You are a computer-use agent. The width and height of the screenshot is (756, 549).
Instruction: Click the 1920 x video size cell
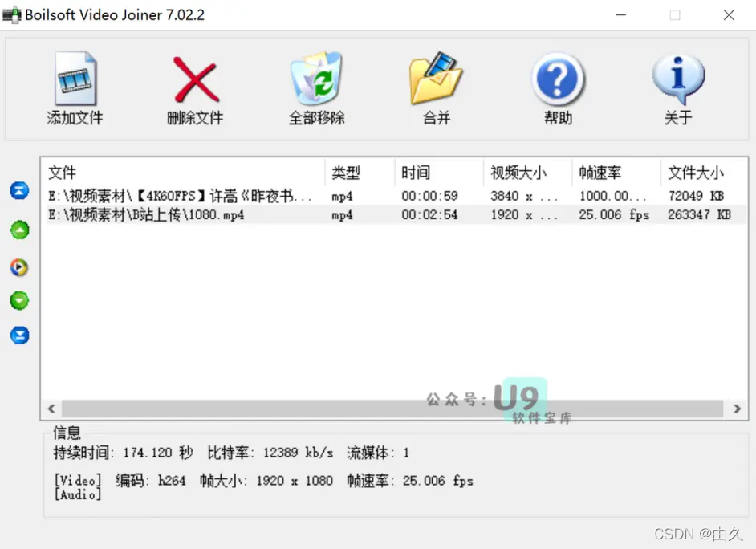click(523, 215)
